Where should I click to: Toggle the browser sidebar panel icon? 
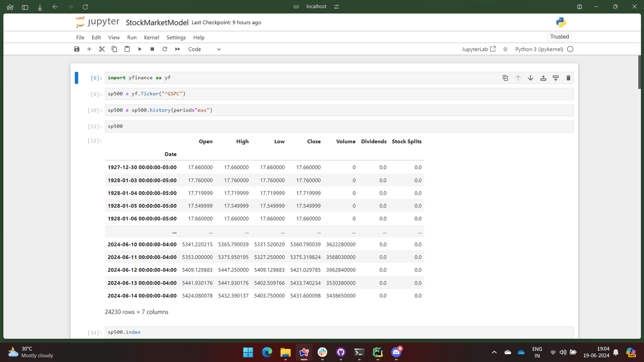[25, 7]
